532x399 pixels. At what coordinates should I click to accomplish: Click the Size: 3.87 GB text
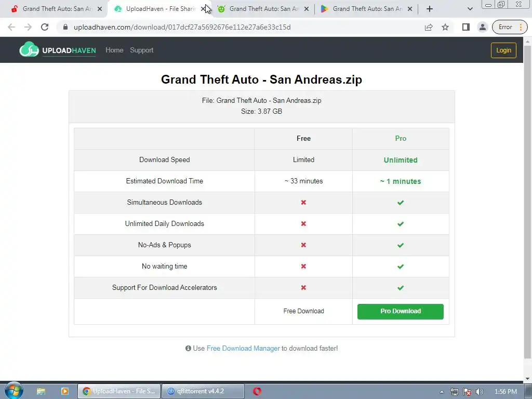click(262, 111)
